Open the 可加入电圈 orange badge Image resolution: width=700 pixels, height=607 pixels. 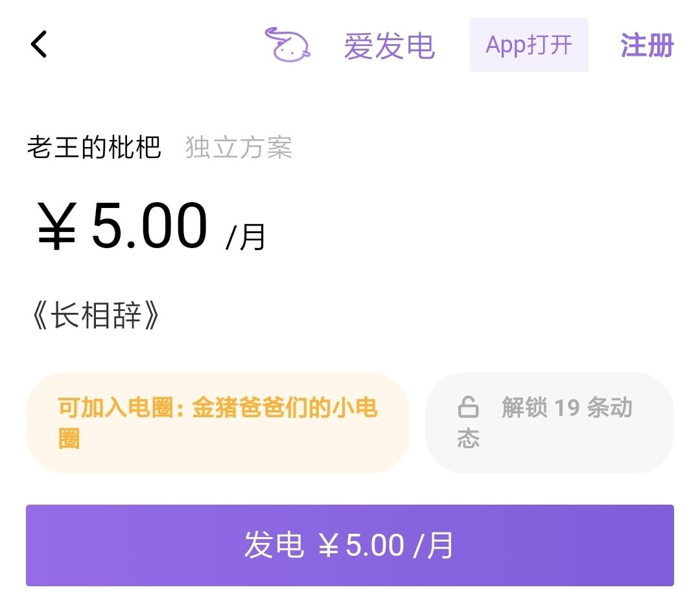tap(218, 422)
